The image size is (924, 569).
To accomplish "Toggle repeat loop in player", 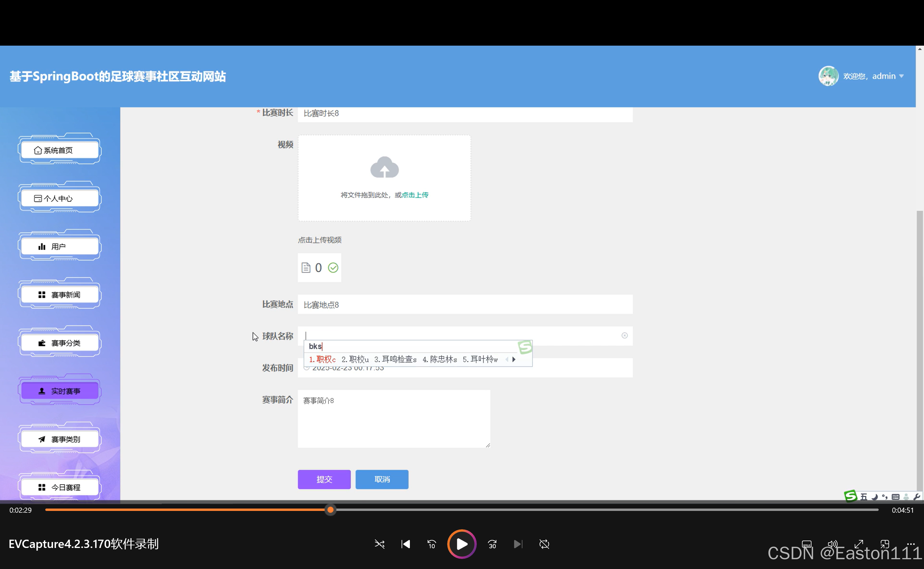I will [544, 544].
